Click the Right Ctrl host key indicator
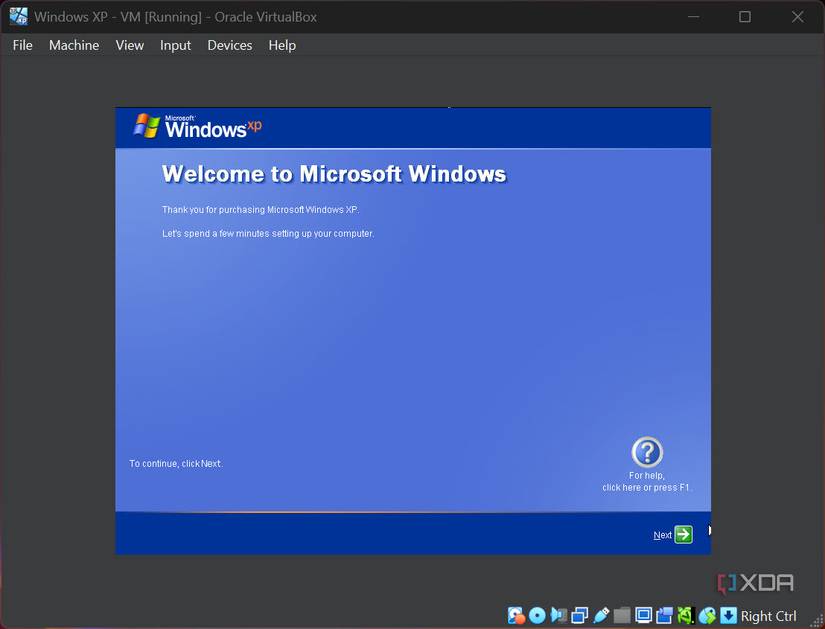The height and width of the screenshot is (629, 825). (768, 615)
